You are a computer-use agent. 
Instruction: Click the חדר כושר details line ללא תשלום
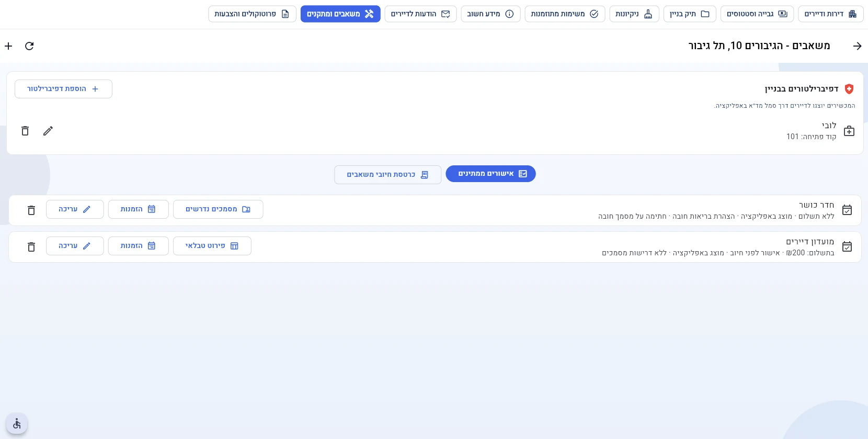tap(716, 216)
